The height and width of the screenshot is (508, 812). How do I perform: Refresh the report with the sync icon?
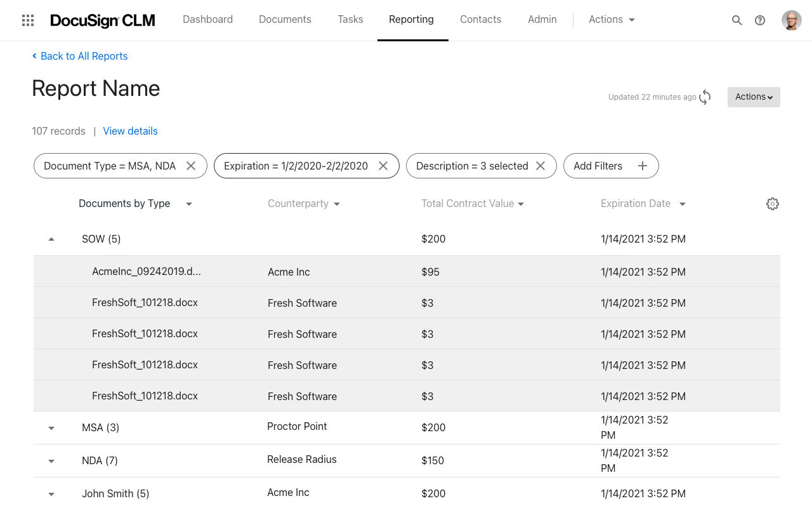coord(705,97)
